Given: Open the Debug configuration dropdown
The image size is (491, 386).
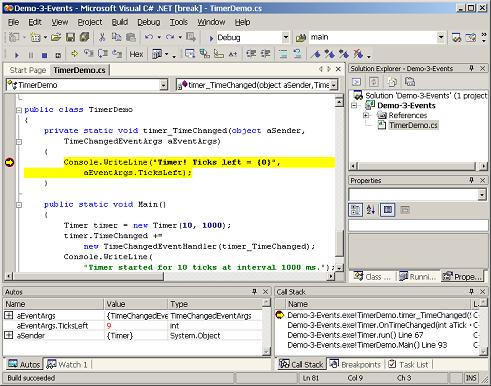Looking at the screenshot, I should pyautogui.click(x=286, y=37).
